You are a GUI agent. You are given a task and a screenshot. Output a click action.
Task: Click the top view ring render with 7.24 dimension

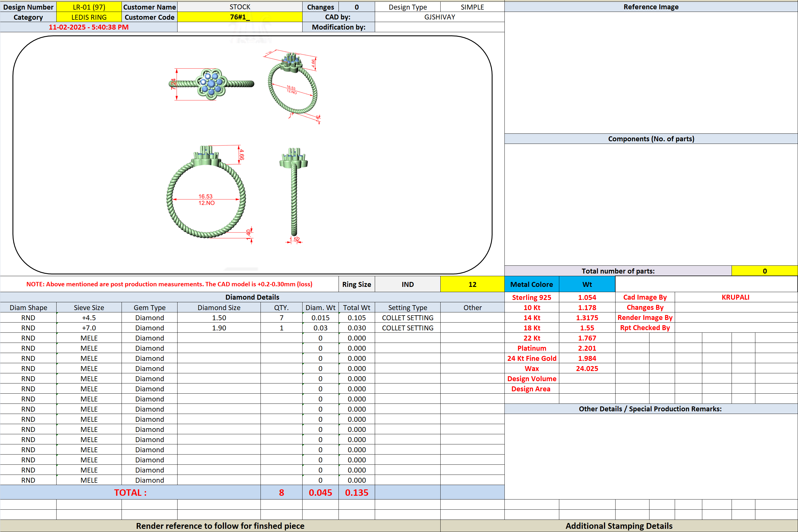211,84
